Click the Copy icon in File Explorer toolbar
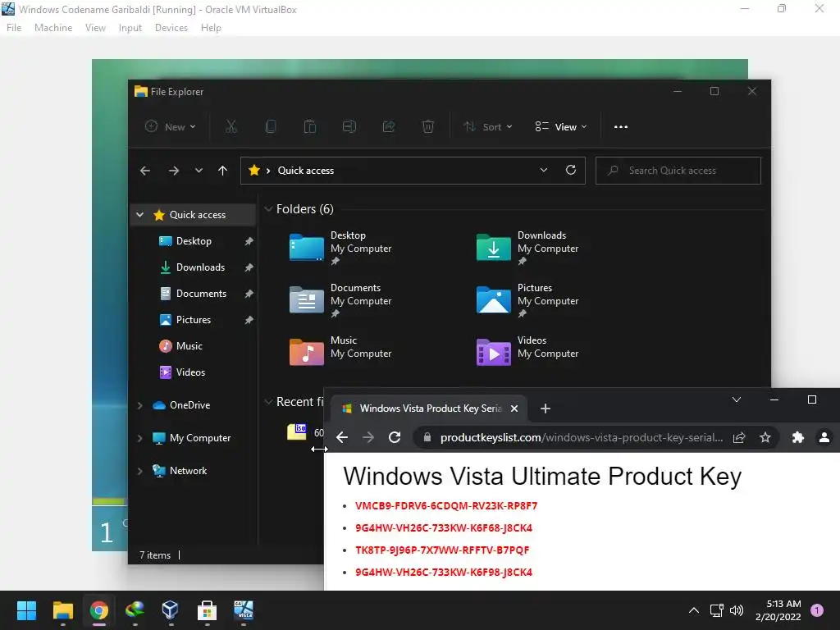The height and width of the screenshot is (630, 840). (x=271, y=127)
